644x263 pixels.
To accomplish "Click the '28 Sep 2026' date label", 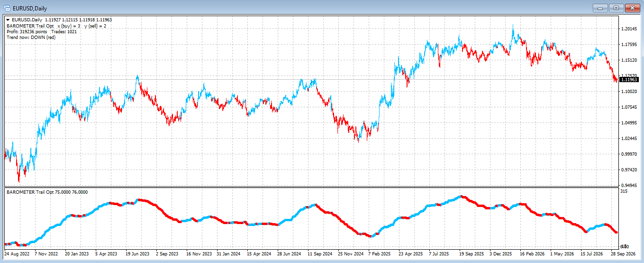I will click(x=623, y=254).
